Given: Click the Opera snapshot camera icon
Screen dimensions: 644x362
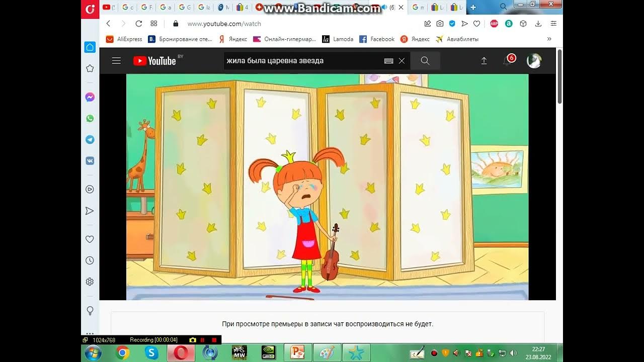Looking at the screenshot, I should (x=440, y=24).
